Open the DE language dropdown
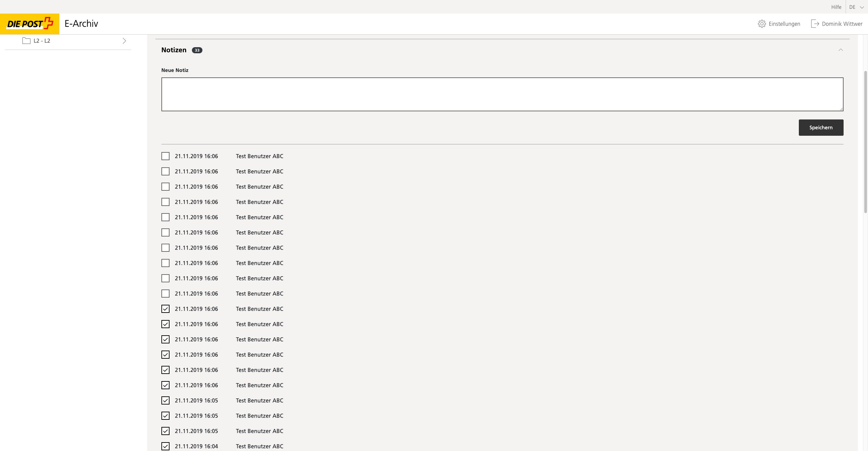868x451 pixels. click(x=856, y=7)
